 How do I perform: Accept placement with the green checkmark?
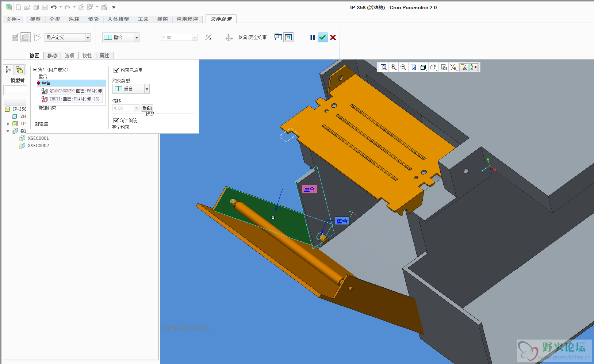pyautogui.click(x=322, y=37)
